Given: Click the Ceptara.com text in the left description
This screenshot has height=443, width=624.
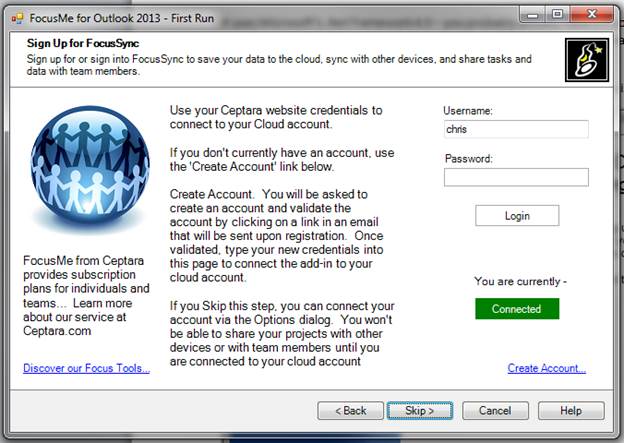Looking at the screenshot, I should click(57, 331).
